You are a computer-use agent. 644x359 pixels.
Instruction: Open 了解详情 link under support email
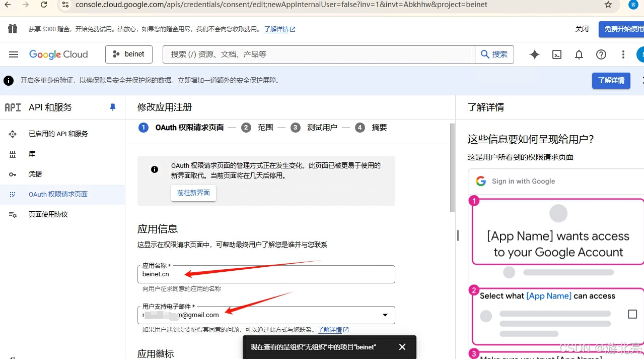333,330
